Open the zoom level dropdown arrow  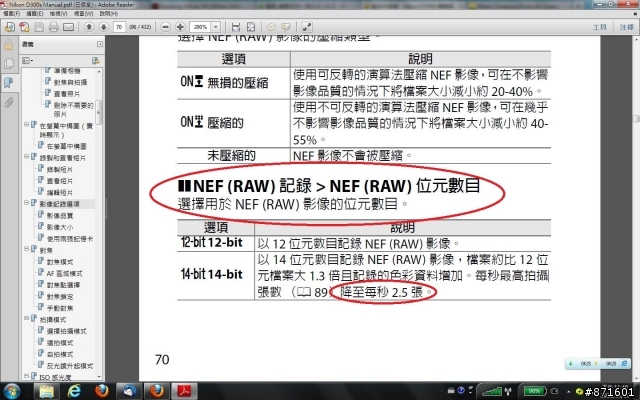[216, 27]
